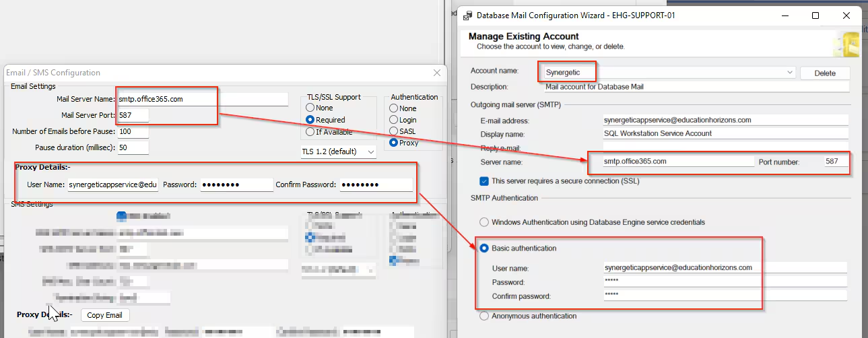Click the 'Outgoing mail server (SMTP)' label
The height and width of the screenshot is (338, 868).
pos(515,104)
